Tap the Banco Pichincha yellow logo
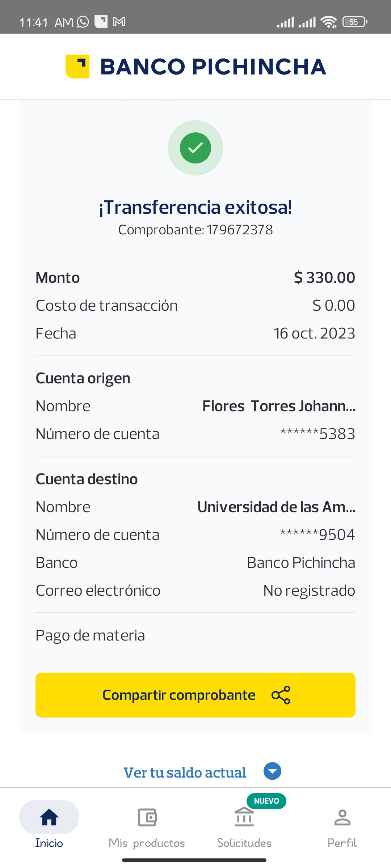Viewport: 391px width, 868px height. tap(77, 67)
